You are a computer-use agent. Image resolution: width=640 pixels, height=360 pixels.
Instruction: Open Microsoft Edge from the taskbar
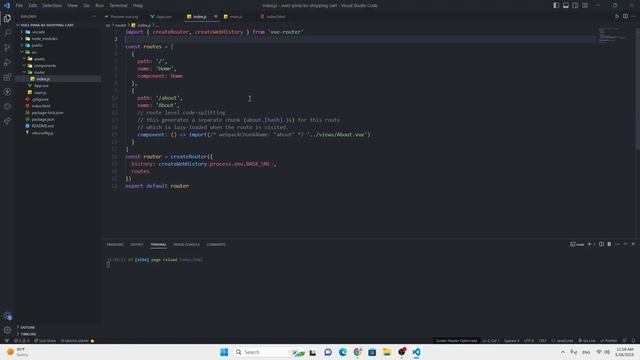[342, 352]
